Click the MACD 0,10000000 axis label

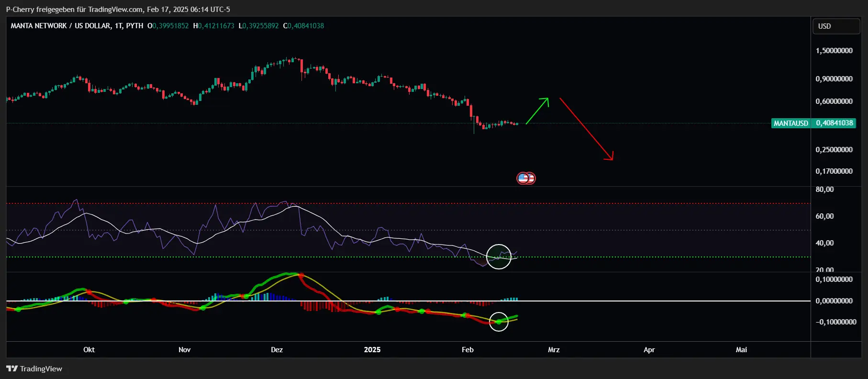pyautogui.click(x=834, y=279)
